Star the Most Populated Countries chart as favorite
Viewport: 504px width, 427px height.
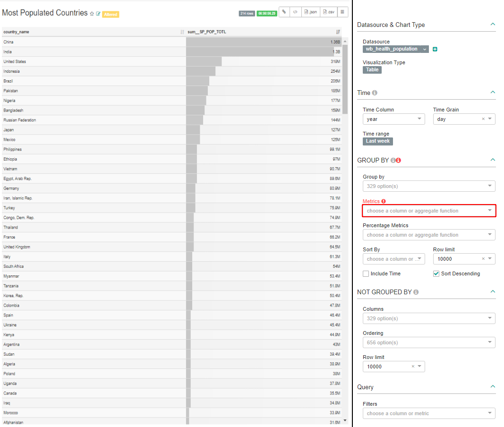pyautogui.click(x=92, y=14)
